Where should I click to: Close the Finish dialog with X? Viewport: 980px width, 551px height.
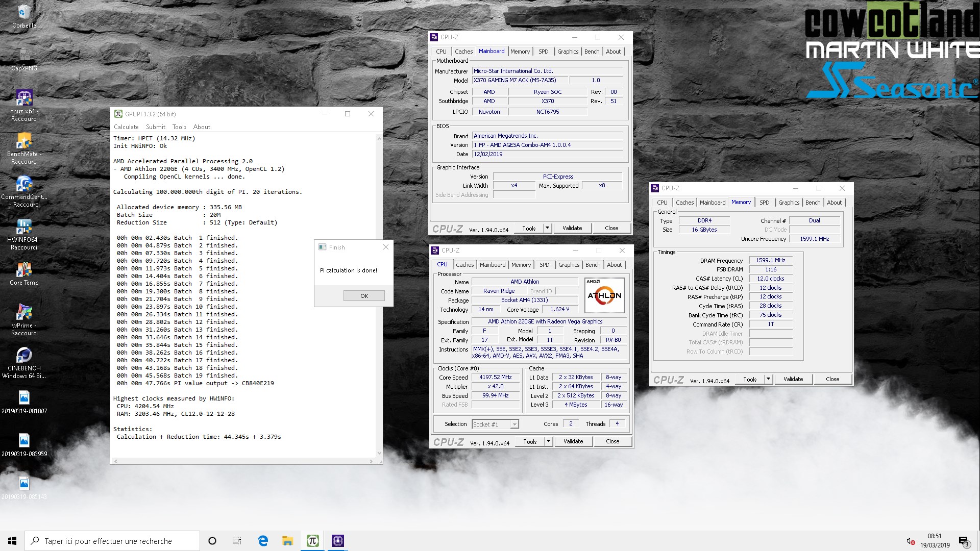coord(386,247)
